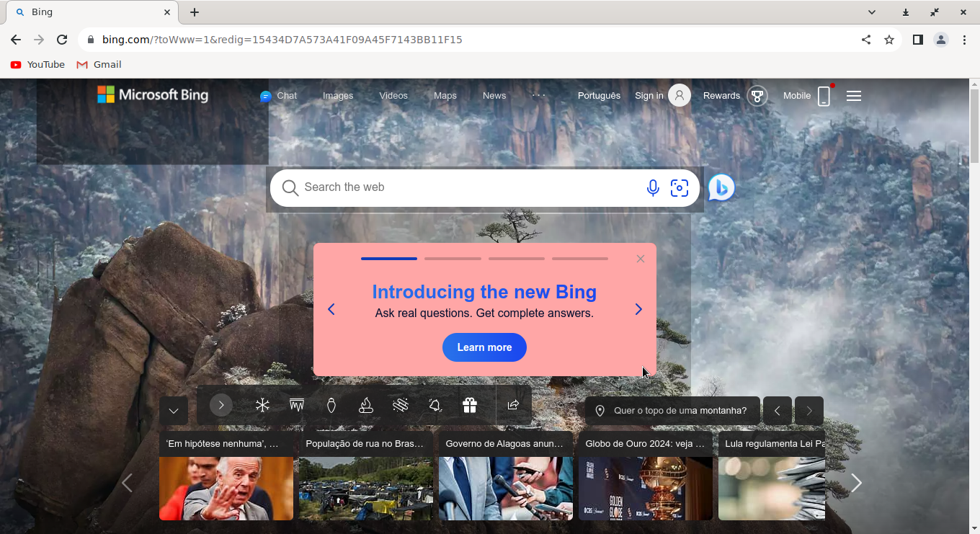Close the Bing tab
The height and width of the screenshot is (534, 980).
point(167,12)
